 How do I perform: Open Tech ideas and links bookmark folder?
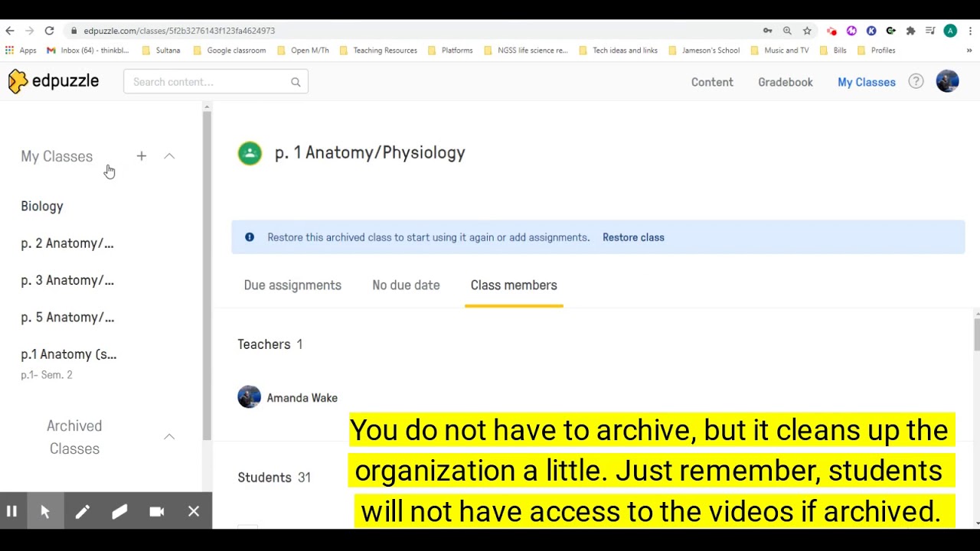(x=619, y=51)
